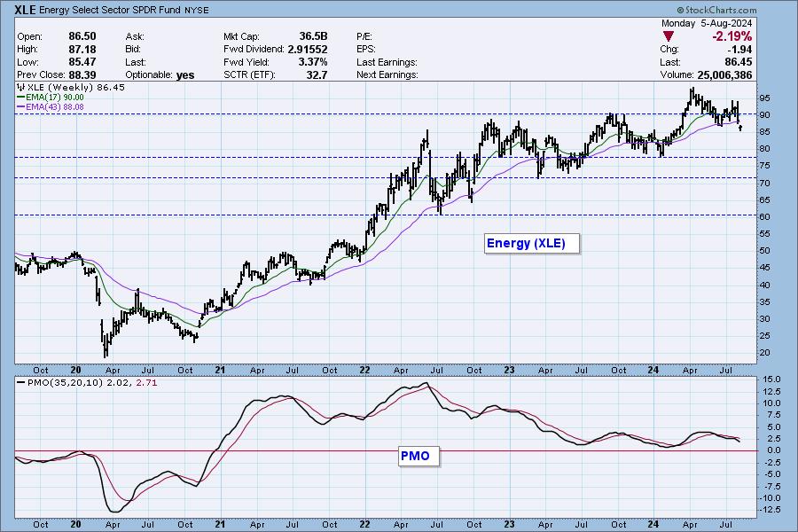This screenshot has width=798, height=532.
Task: Click the 21 year label under PMO panel
Action: pos(220,524)
